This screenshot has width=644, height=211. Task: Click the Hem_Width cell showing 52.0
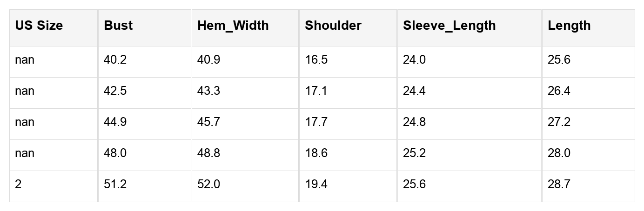point(208,185)
